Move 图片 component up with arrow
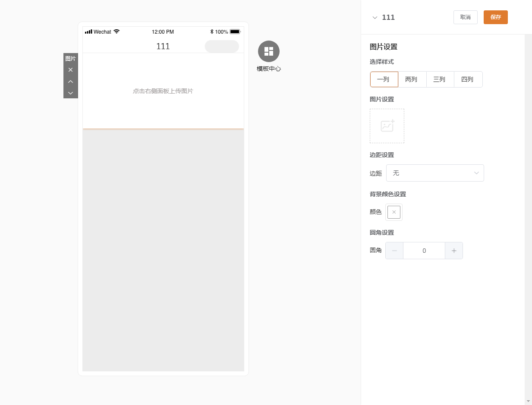This screenshot has width=532, height=405. click(x=70, y=82)
